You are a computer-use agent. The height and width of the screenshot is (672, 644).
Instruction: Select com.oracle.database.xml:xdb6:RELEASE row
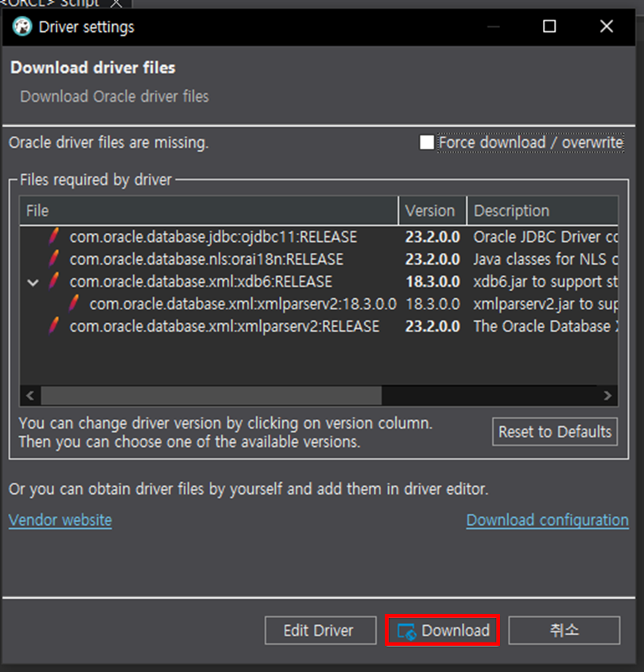pos(319,282)
